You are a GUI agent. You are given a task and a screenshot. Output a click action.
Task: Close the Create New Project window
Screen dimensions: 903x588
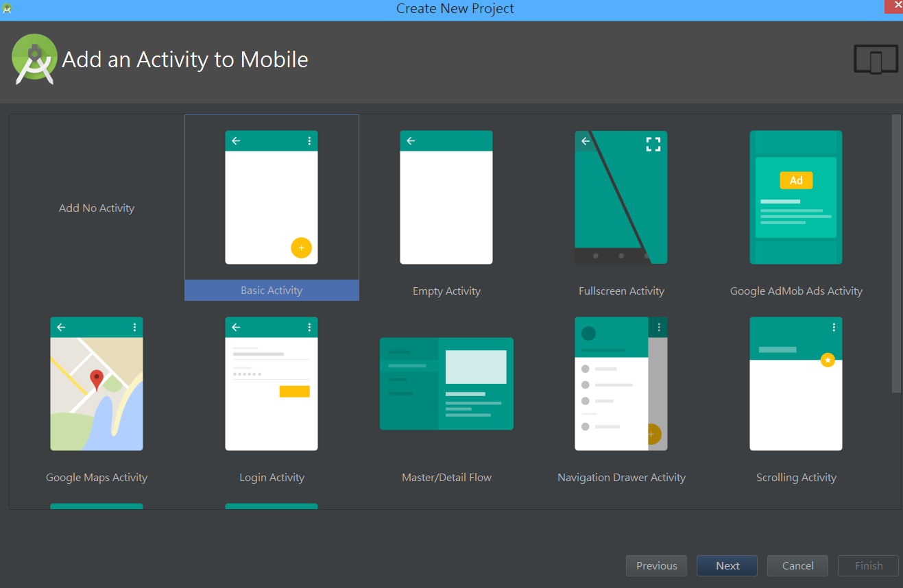tap(893, 5)
